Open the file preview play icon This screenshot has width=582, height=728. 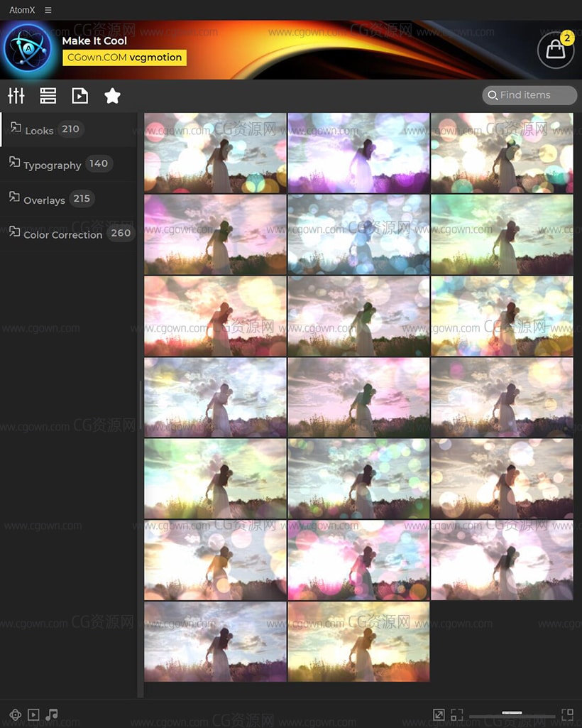click(x=79, y=96)
